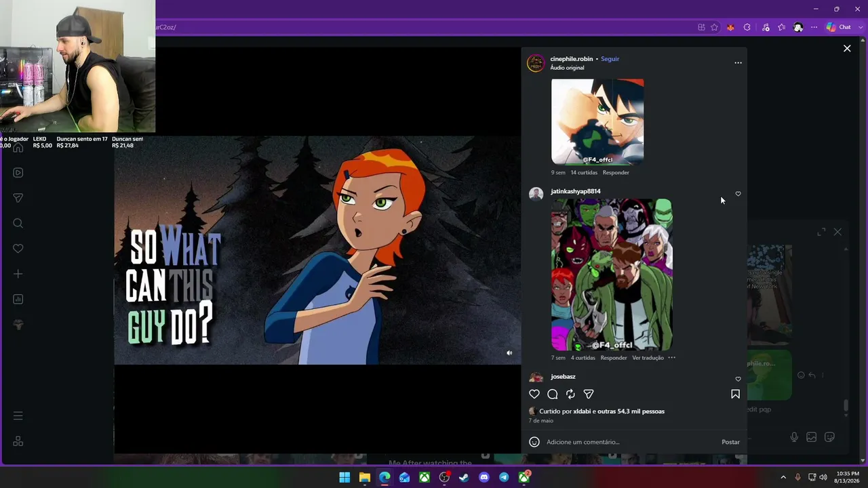868x488 pixels.
Task: Open Reels from the left sidebar
Action: pos(18,173)
